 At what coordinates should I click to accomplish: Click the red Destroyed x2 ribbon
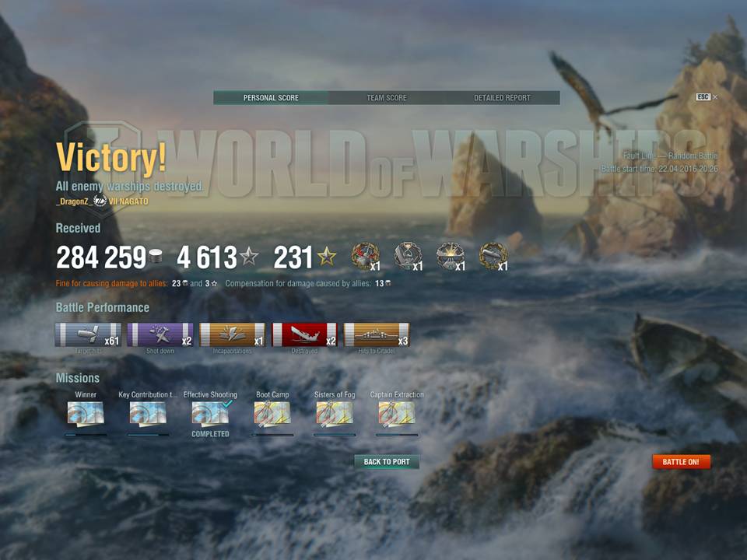pyautogui.click(x=304, y=334)
